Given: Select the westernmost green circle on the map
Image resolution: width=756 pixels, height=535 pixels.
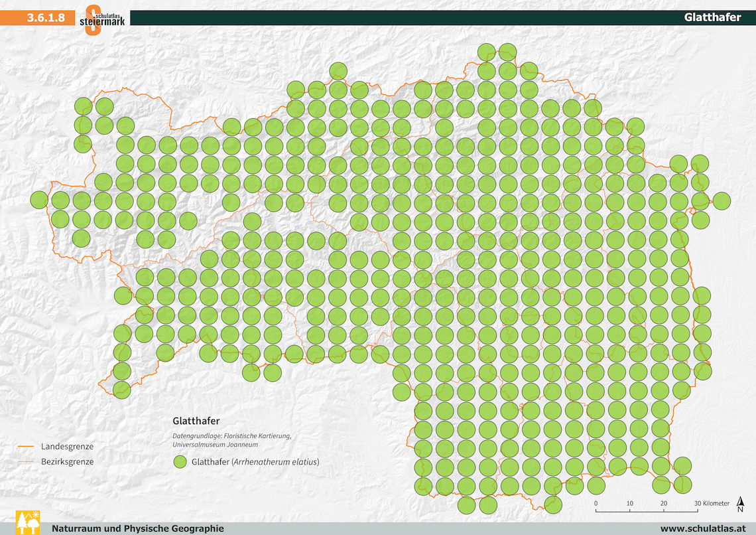Looking at the screenshot, I should pyautogui.click(x=39, y=199).
